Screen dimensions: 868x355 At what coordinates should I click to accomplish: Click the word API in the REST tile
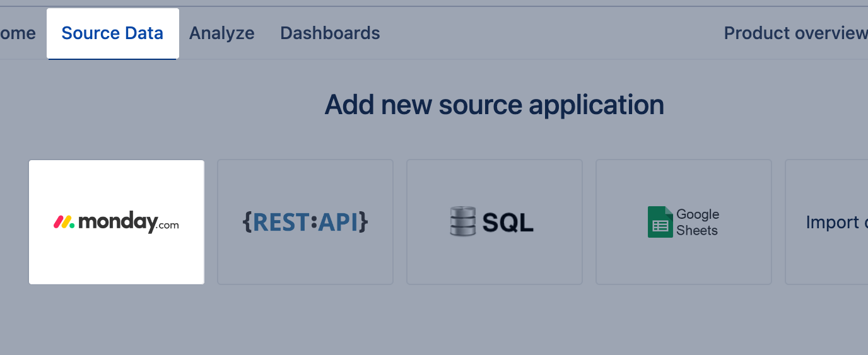tap(338, 222)
